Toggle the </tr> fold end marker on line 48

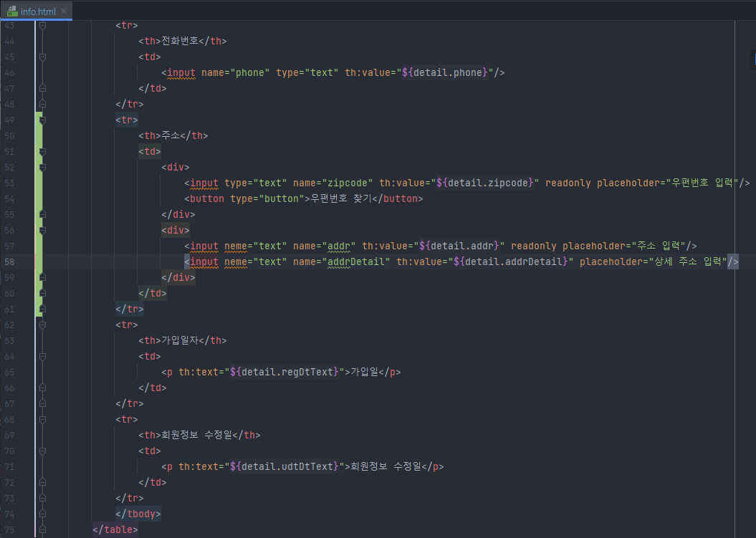42,104
